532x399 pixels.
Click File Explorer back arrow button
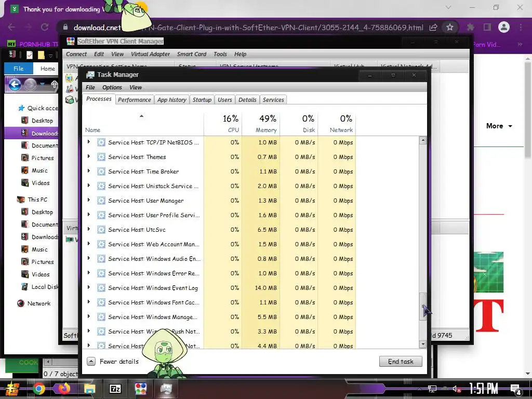pos(15,85)
